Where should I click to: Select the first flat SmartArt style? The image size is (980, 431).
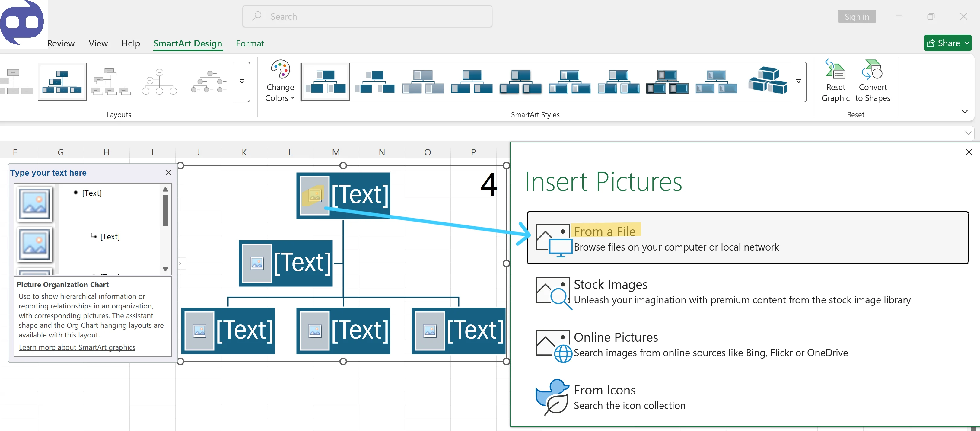325,82
